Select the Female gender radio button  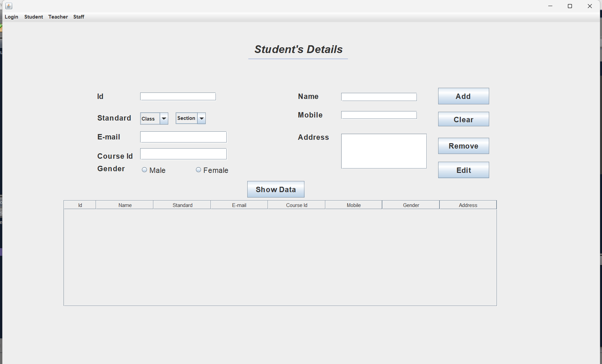pyautogui.click(x=199, y=170)
